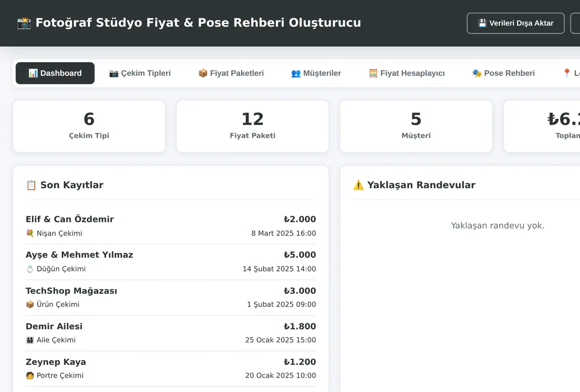The image size is (580, 392).
Task: Click the Müşteri count card showing 5
Action: [x=416, y=126]
